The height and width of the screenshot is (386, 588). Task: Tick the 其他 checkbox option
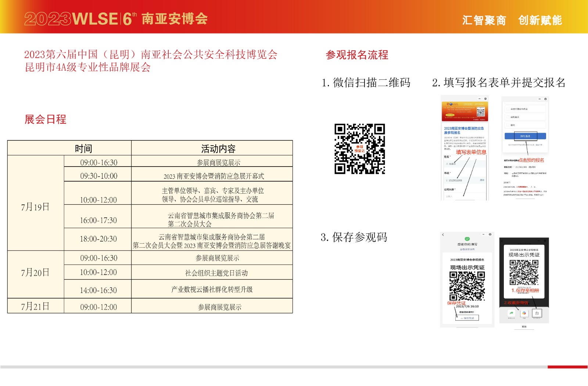508,125
